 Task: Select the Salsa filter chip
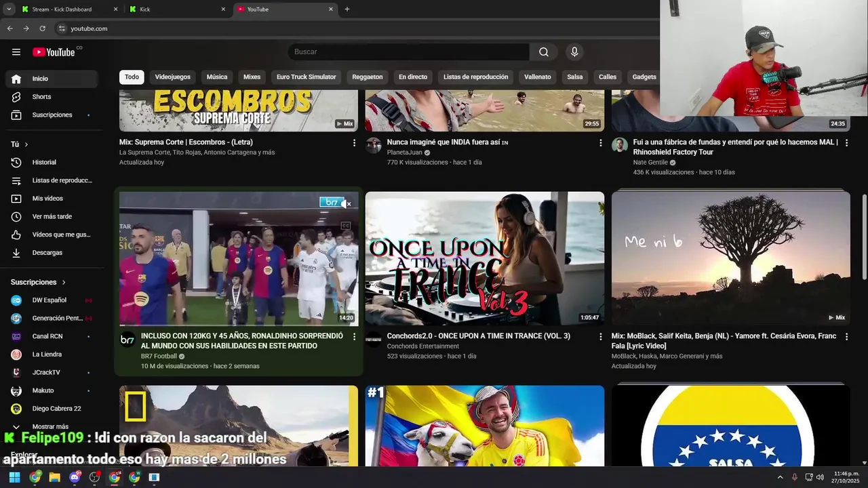(x=575, y=77)
